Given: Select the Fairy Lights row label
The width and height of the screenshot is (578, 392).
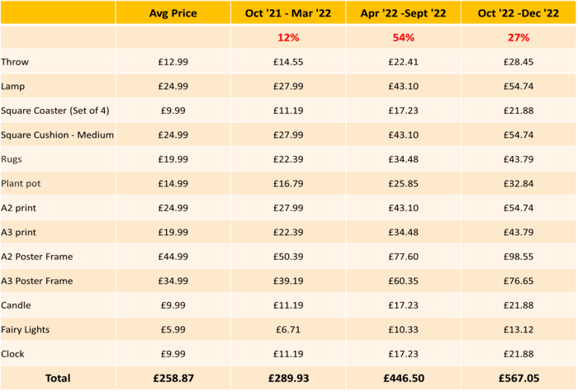Looking at the screenshot, I should 25,329.
